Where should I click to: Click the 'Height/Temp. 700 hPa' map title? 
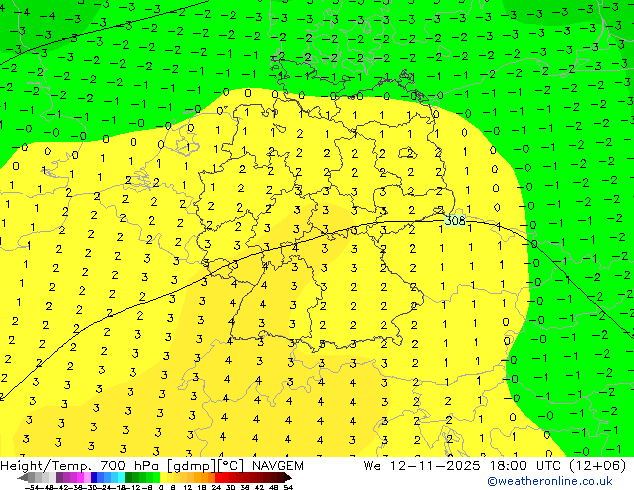(81, 466)
